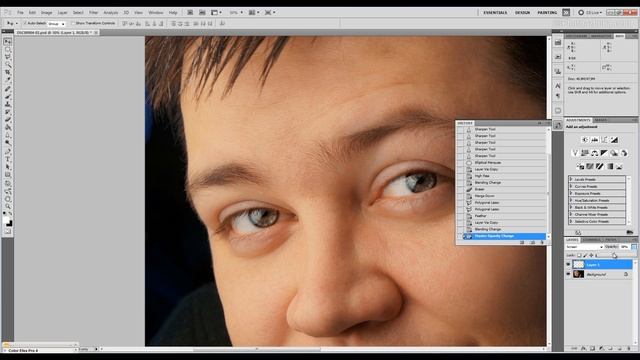640x360 pixels.
Task: Click the background color swatch
Action: [x=9, y=223]
